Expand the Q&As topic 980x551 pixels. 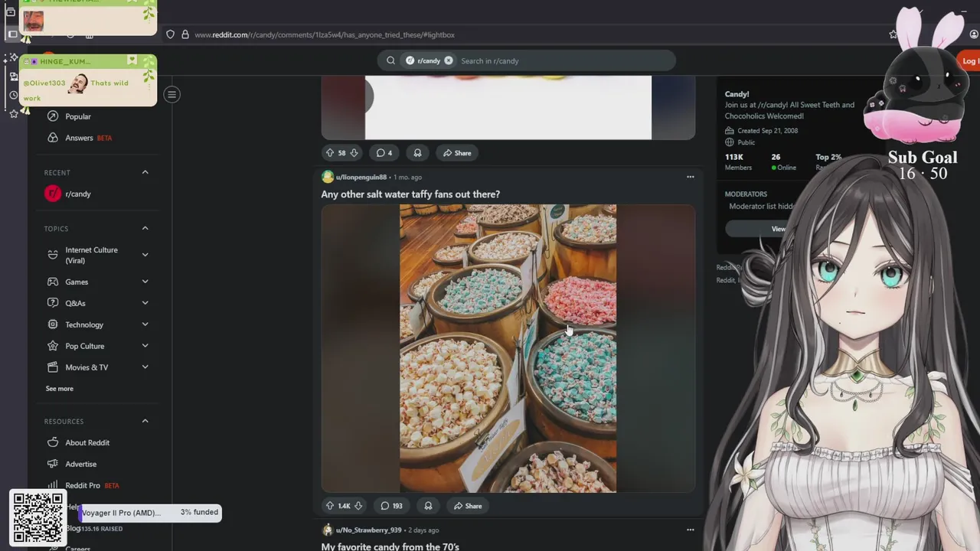point(145,303)
